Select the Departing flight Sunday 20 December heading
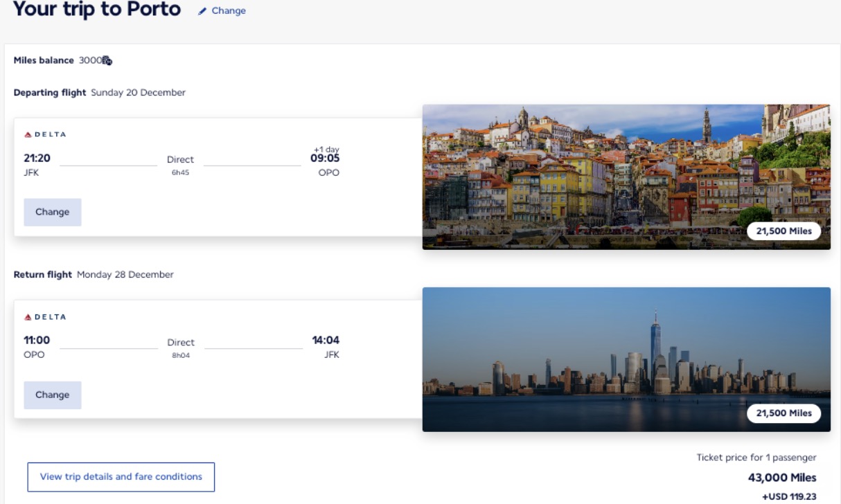Screen dimensions: 841x504 pos(99,92)
